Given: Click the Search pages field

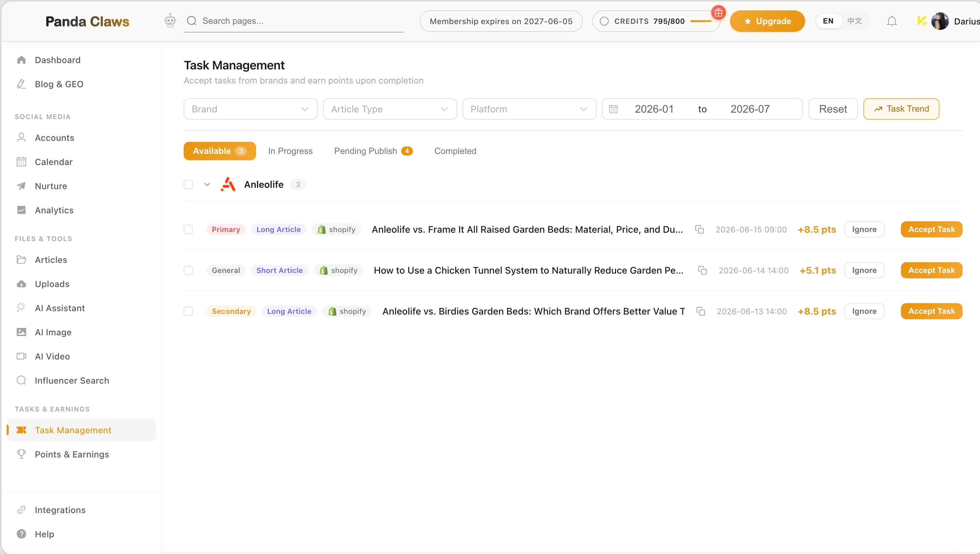Looking at the screenshot, I should click(x=293, y=21).
